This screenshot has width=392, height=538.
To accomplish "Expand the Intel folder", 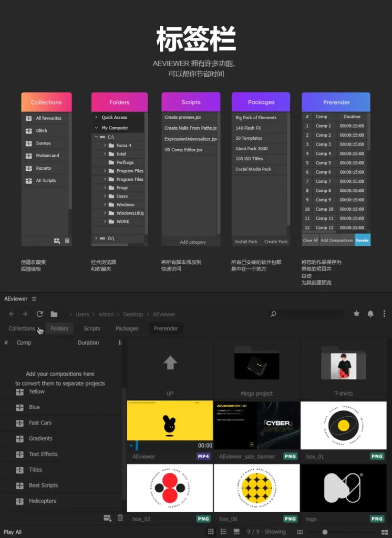I will (x=105, y=154).
